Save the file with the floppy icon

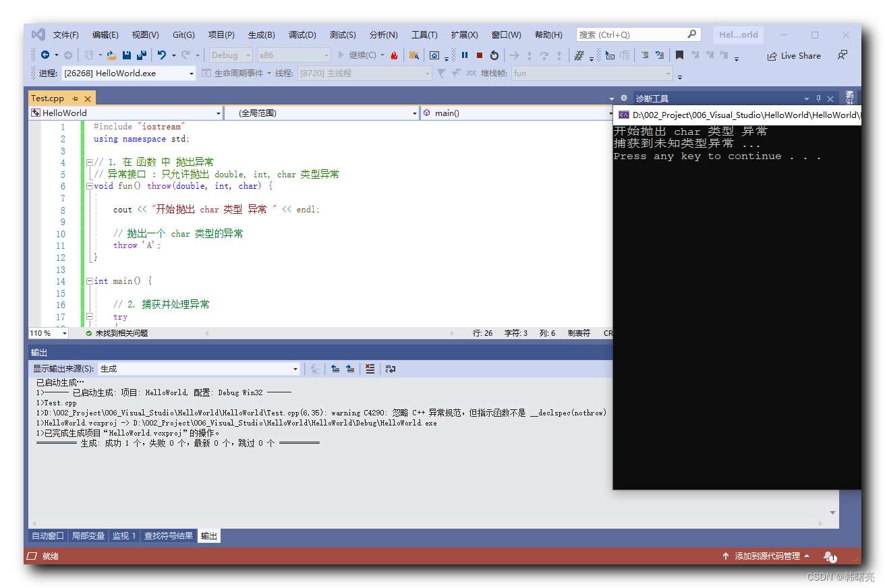tap(127, 55)
